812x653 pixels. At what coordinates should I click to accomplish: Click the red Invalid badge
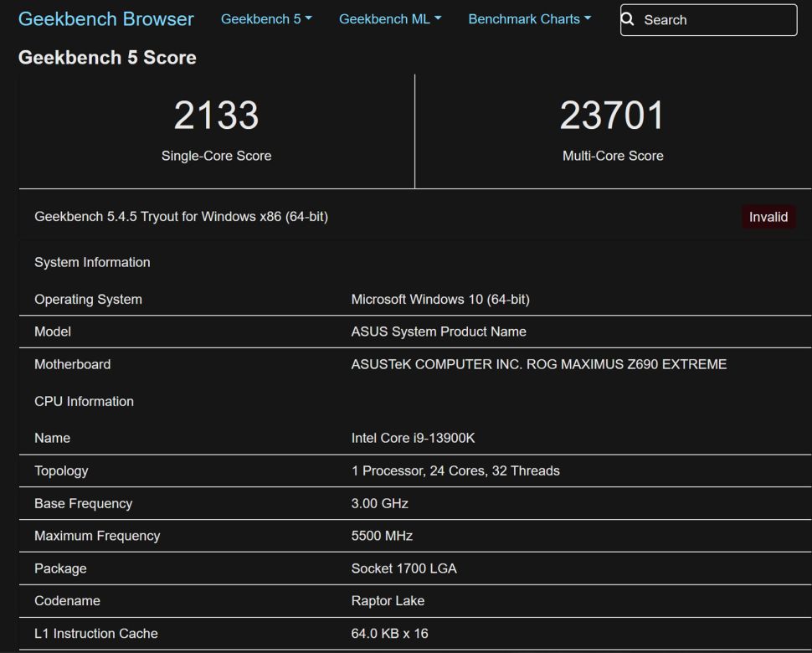pyautogui.click(x=768, y=217)
